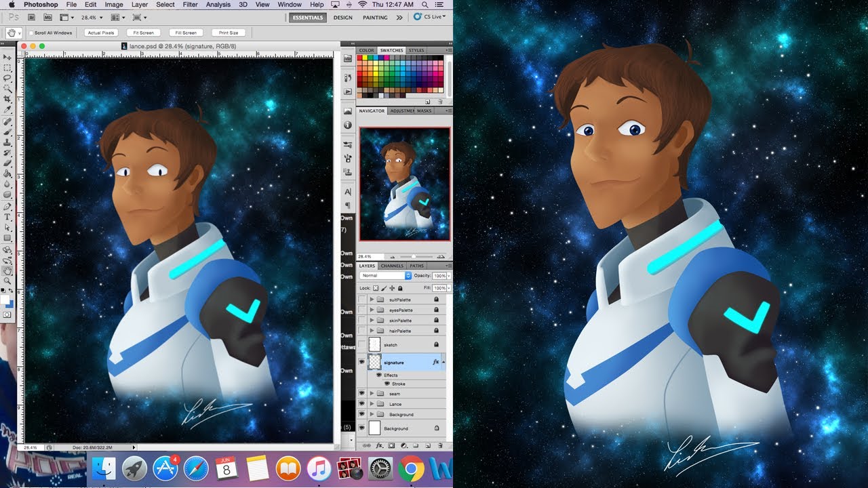Create a new layer
The width and height of the screenshot is (868, 488).
tap(427, 445)
